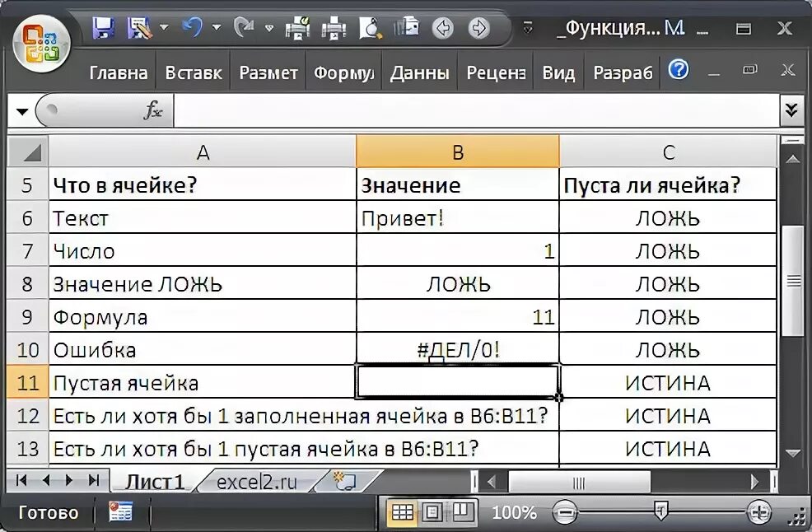
Task: Open the Save As icon's dropdown arrow
Action: [x=164, y=27]
